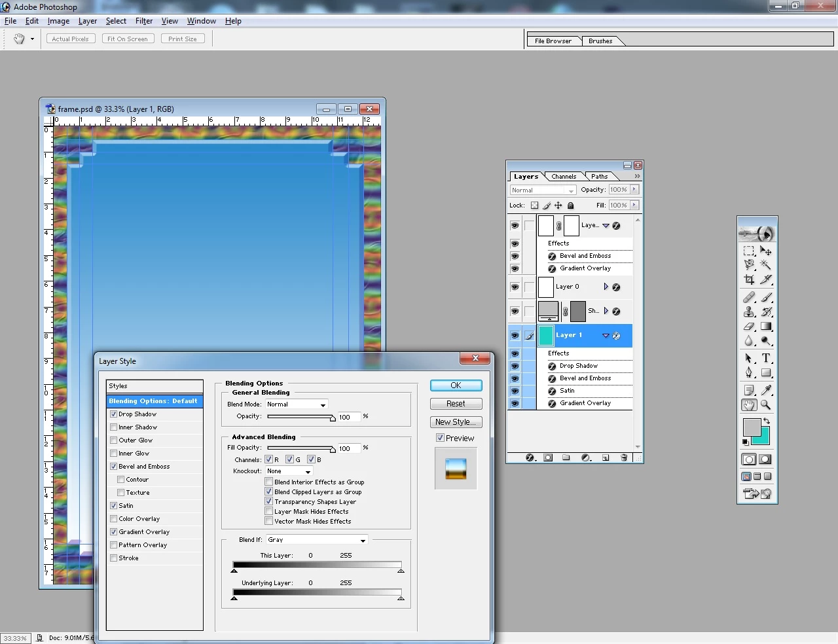Enable Color Overlay checkbox
838x644 pixels.
coord(114,519)
